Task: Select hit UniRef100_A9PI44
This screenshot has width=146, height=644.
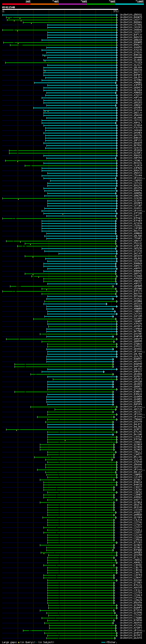Action: click(131, 98)
